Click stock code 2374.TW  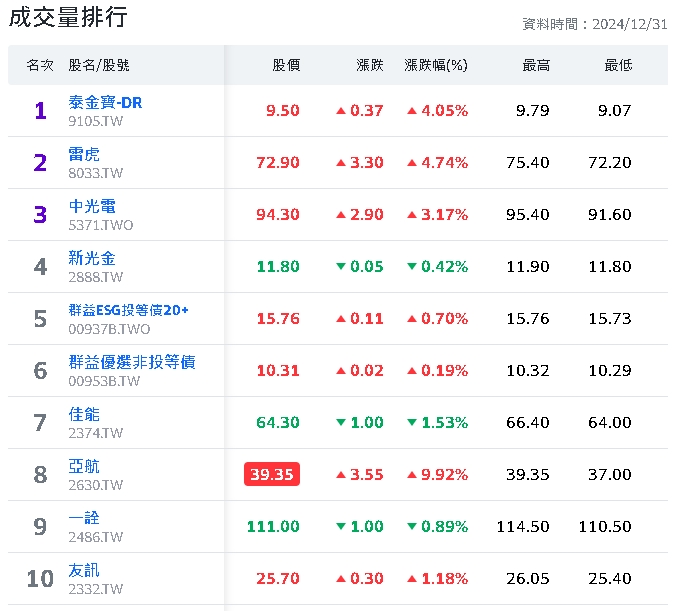(96, 433)
